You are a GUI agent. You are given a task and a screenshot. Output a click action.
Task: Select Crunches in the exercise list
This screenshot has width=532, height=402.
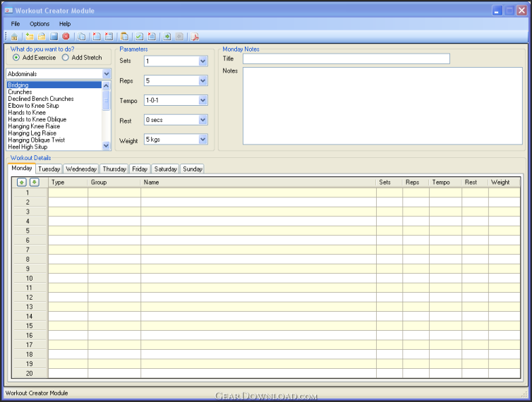point(21,92)
